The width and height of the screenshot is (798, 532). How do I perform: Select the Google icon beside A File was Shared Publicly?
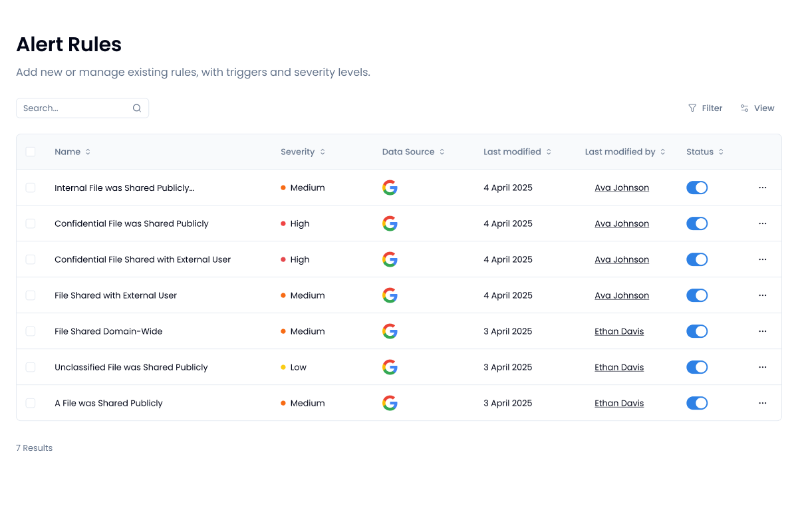390,403
